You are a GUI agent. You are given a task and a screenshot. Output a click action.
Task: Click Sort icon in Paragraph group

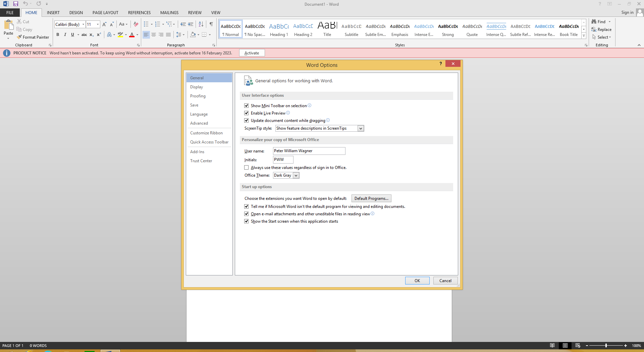201,24
